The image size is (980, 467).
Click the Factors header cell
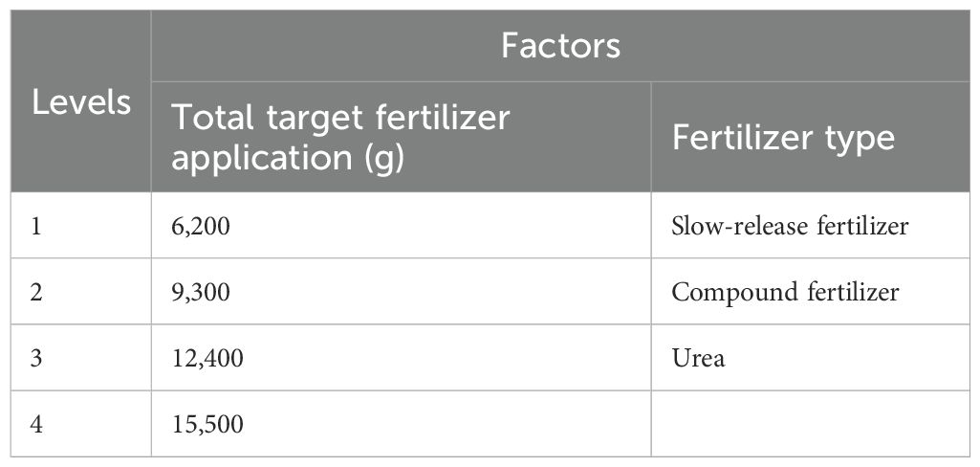(x=561, y=46)
